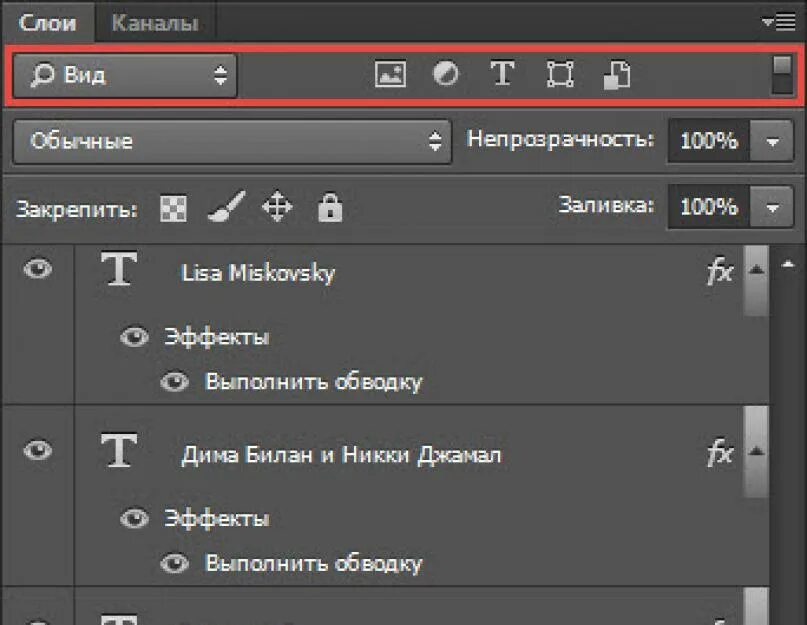Toggle layer filtering switch on or off
Screen dimensions: 807x625
[x=782, y=75]
